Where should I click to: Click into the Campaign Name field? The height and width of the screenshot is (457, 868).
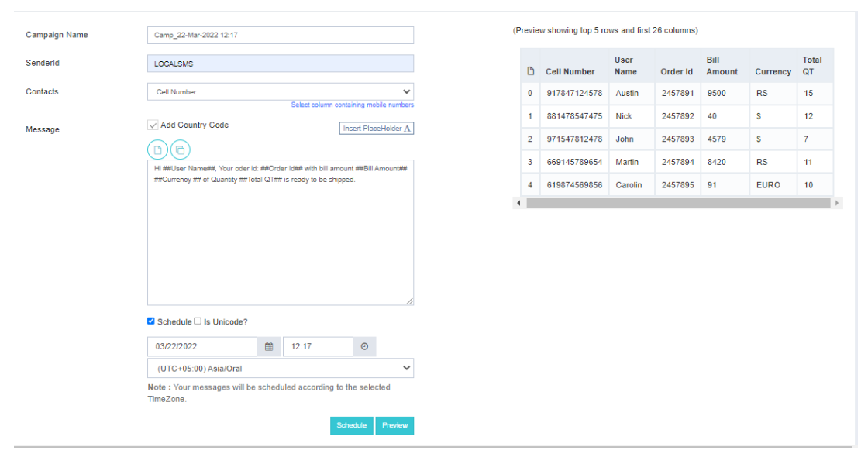[280, 35]
